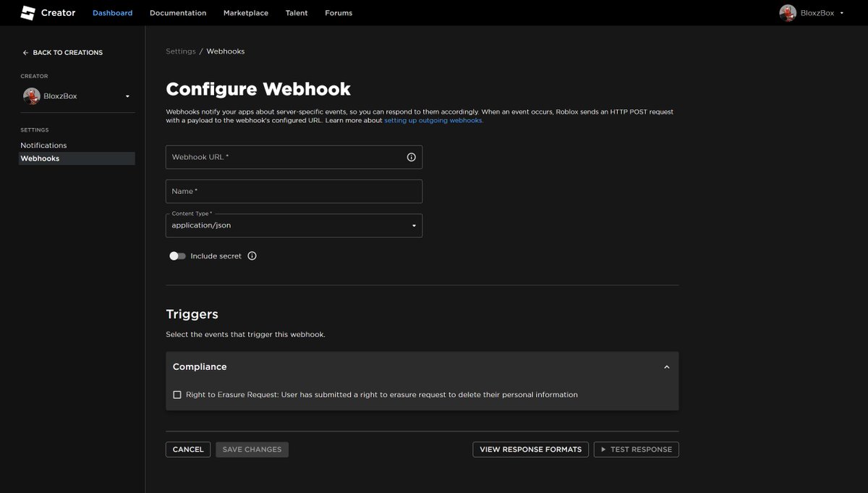Click the BloxzBox avatar in the Creator sidebar
Viewport: 868px width, 493px height.
[30, 95]
